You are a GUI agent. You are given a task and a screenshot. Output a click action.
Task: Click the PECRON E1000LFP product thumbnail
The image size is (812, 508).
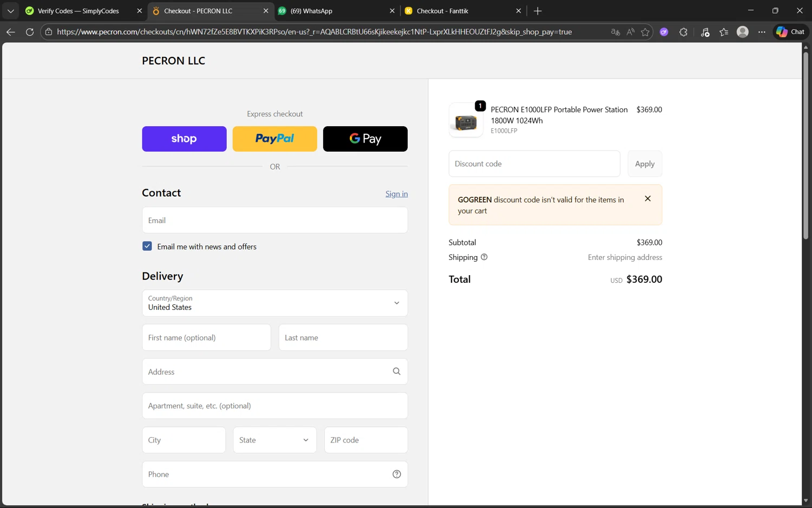pyautogui.click(x=466, y=120)
